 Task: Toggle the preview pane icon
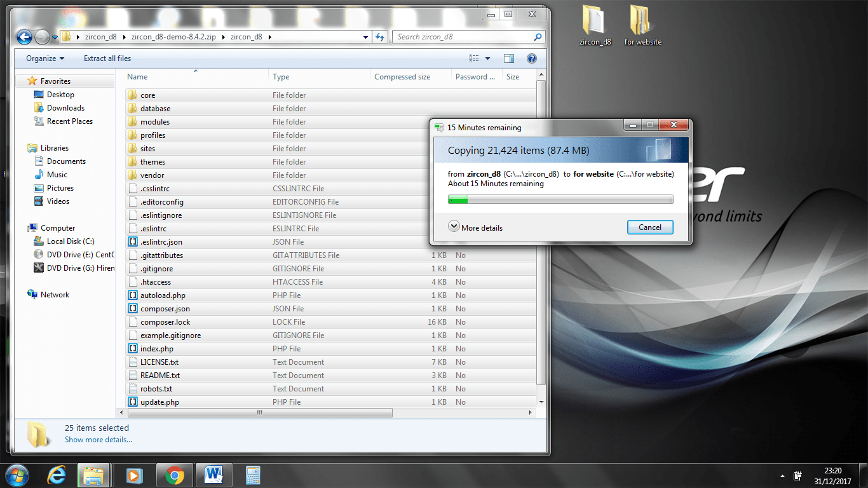508,58
